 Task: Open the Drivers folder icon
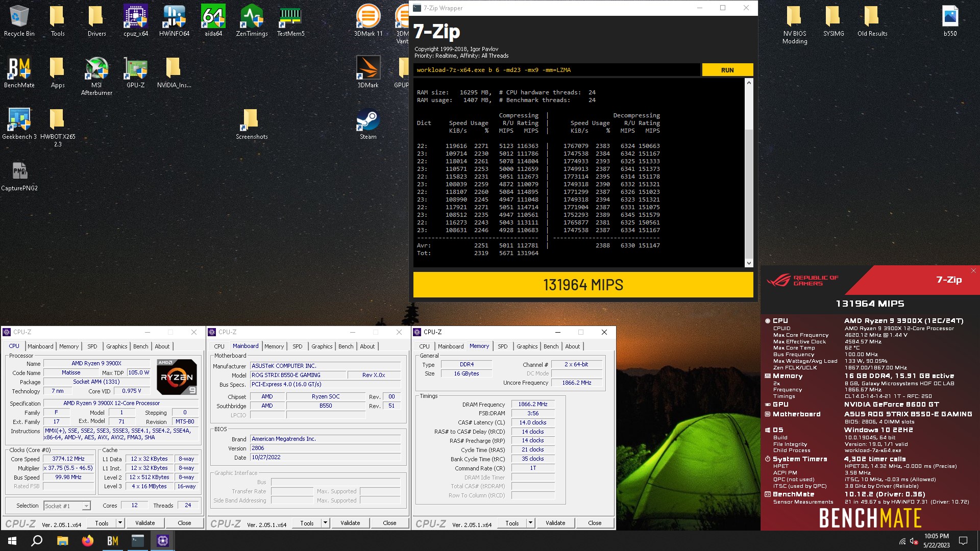click(96, 21)
